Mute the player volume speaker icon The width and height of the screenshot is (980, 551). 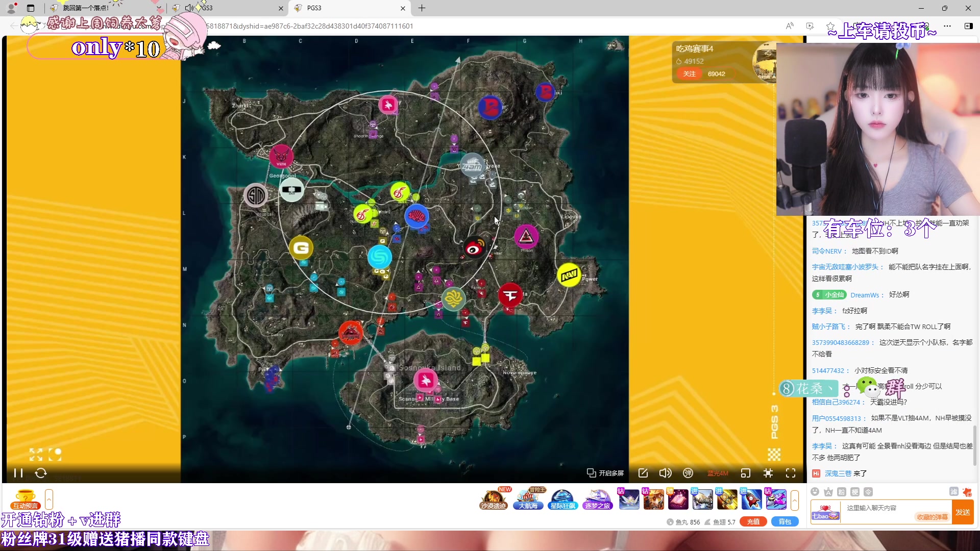point(665,473)
